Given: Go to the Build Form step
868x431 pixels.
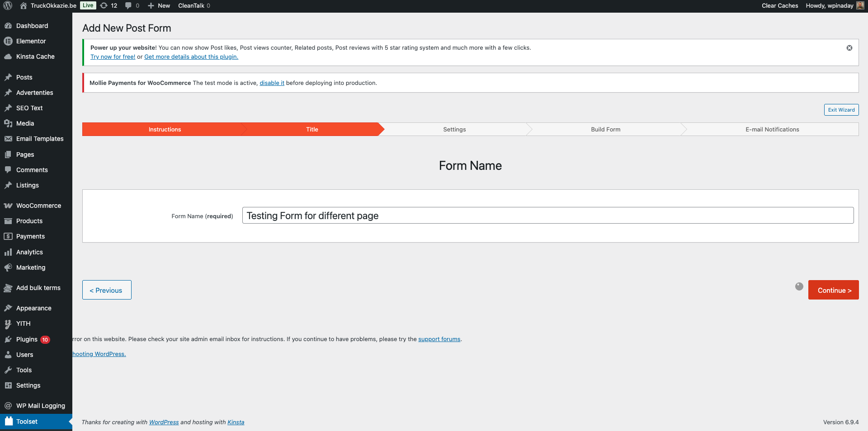Looking at the screenshot, I should pos(605,129).
